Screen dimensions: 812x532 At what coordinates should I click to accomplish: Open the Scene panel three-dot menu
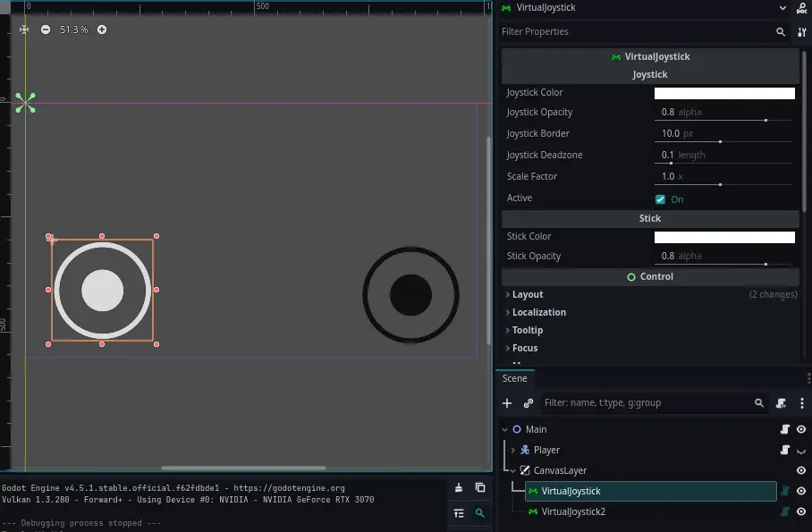[802, 402]
